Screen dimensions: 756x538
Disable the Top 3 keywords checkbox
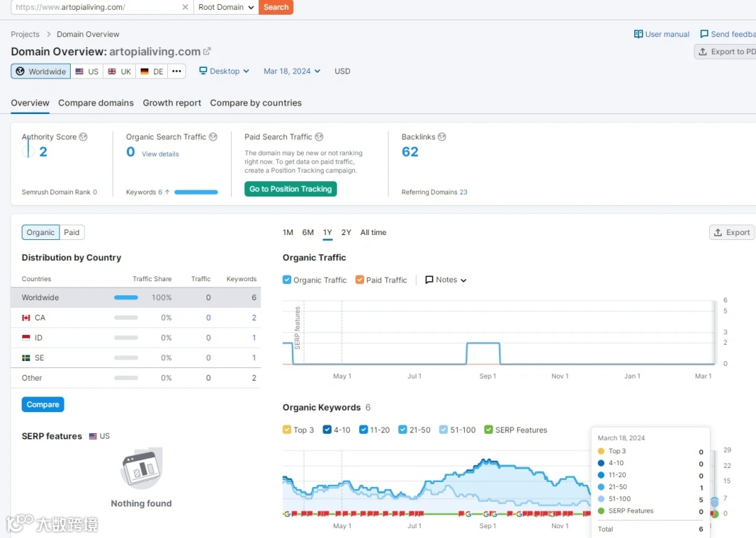287,430
